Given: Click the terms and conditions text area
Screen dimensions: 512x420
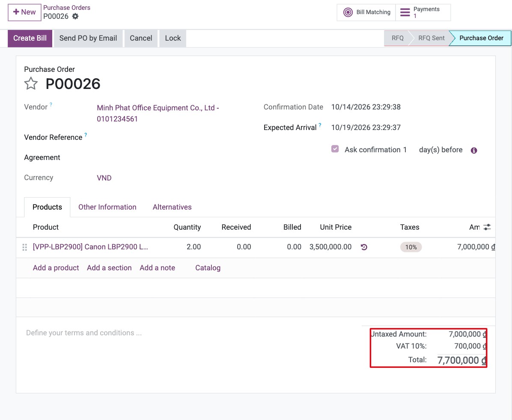Looking at the screenshot, I should (189, 333).
